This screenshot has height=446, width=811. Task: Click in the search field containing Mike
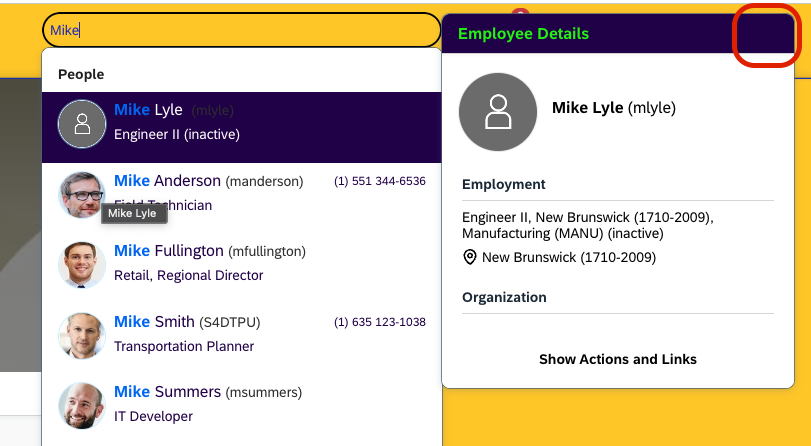tap(240, 31)
